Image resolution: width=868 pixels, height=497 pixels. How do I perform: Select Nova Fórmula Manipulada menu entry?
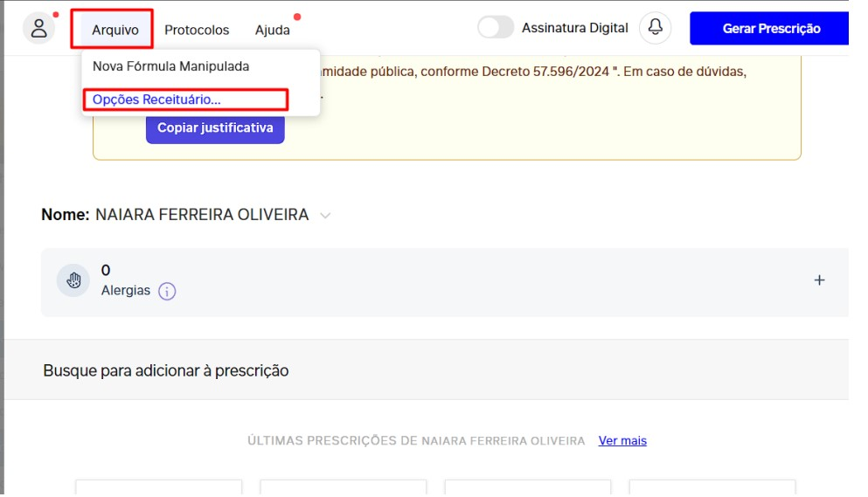coord(170,66)
